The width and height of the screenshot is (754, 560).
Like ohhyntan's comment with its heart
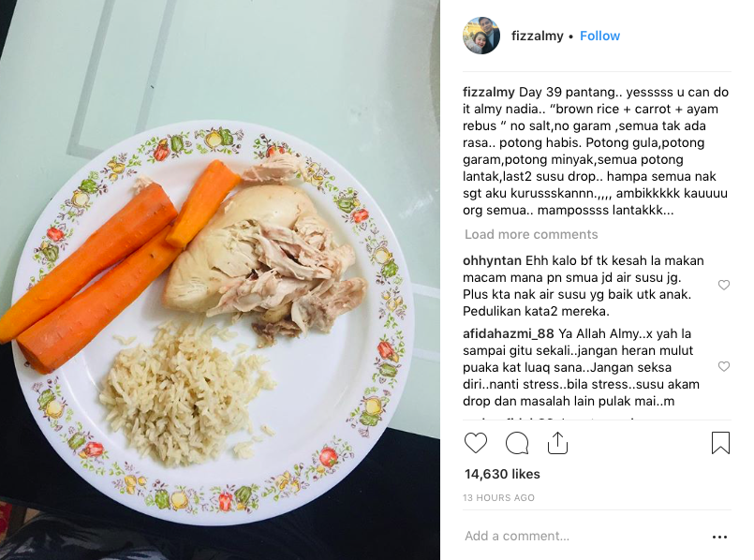724,285
